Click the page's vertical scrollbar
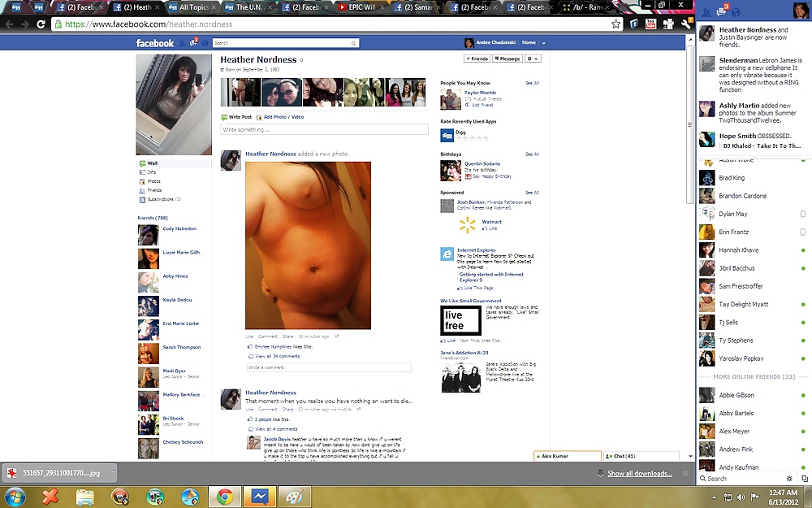Image resolution: width=812 pixels, height=508 pixels. 689,124
